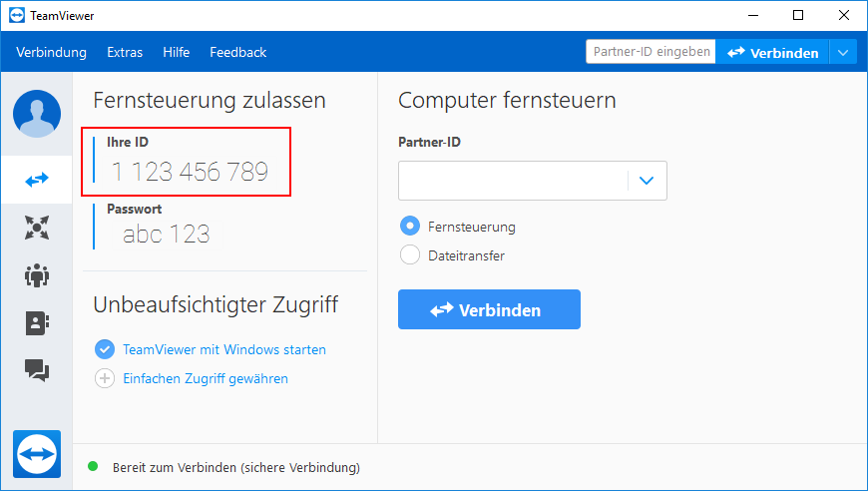Focus the Partner-ID eingeben toolbar field
Image resolution: width=868 pixels, height=491 pixels.
pyautogui.click(x=651, y=52)
